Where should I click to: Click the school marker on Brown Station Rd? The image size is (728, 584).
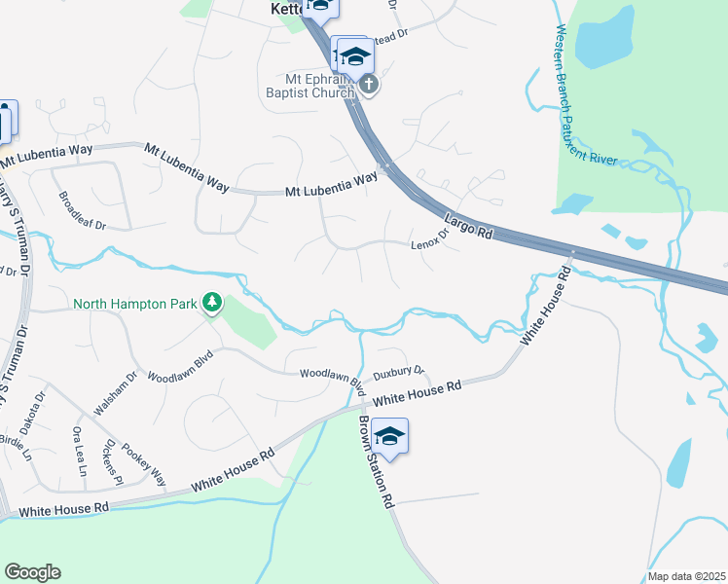(x=389, y=436)
